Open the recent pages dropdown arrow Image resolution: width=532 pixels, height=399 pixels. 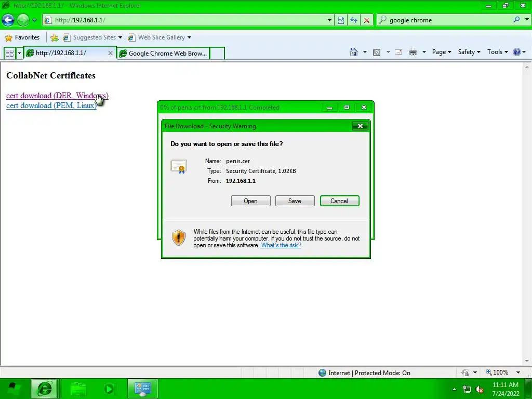[x=35, y=20]
